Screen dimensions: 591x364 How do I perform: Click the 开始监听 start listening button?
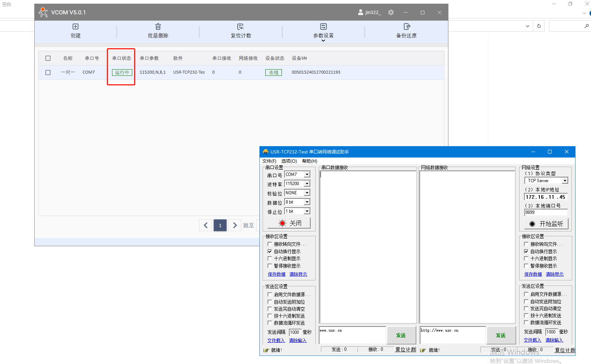pyautogui.click(x=546, y=224)
